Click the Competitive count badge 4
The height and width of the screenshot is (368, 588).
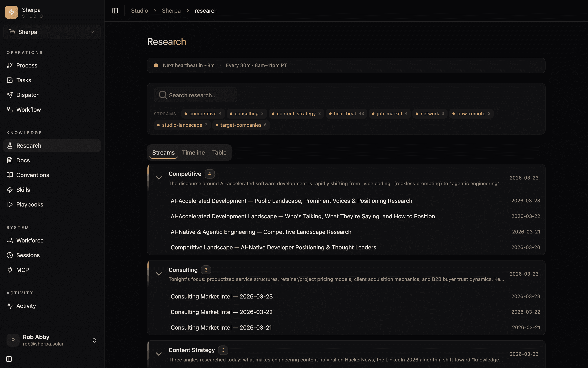209,174
